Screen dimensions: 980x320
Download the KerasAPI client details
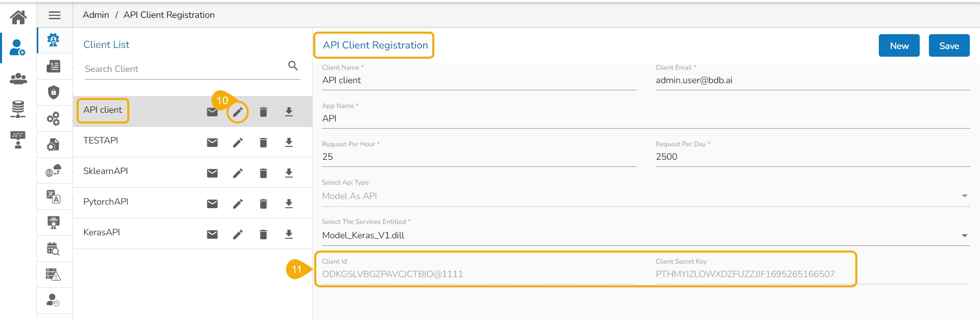coord(289,235)
